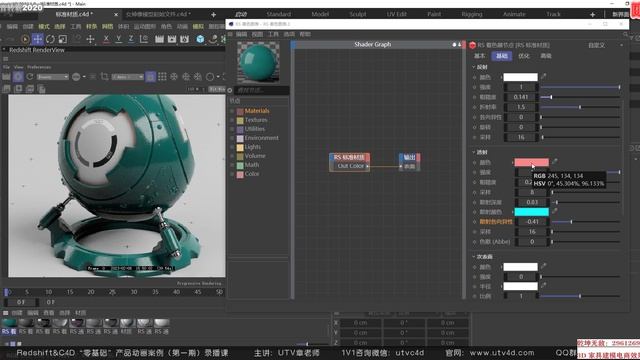
Task: Click the coordinate system icon
Action: point(144,39)
